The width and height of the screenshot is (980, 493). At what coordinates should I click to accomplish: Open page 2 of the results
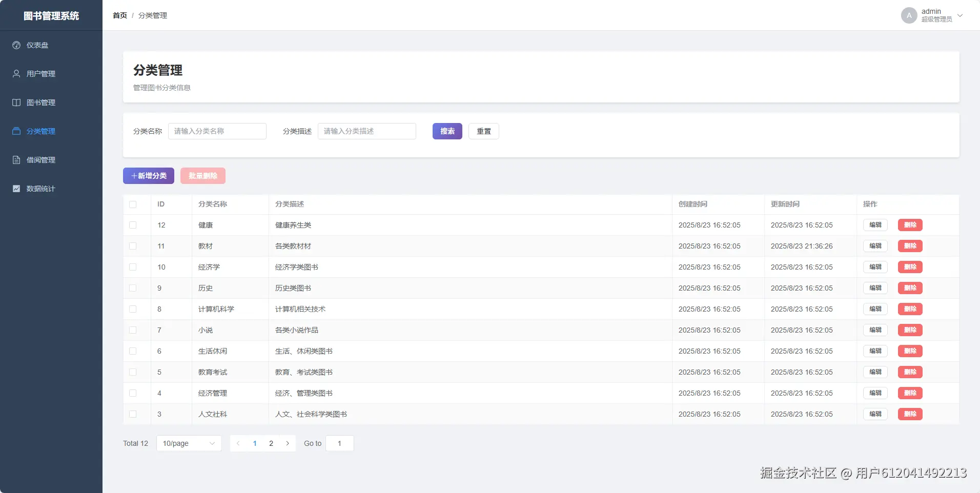click(x=271, y=443)
